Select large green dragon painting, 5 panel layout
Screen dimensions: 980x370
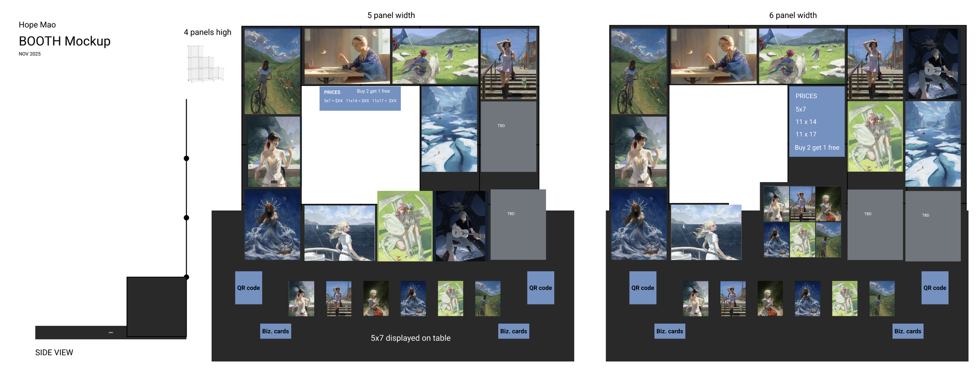click(x=405, y=226)
